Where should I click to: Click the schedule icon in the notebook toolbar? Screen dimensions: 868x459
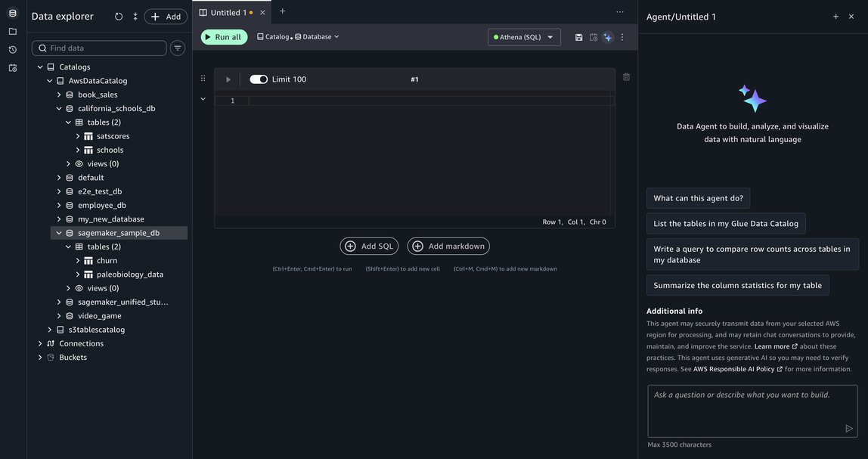594,37
